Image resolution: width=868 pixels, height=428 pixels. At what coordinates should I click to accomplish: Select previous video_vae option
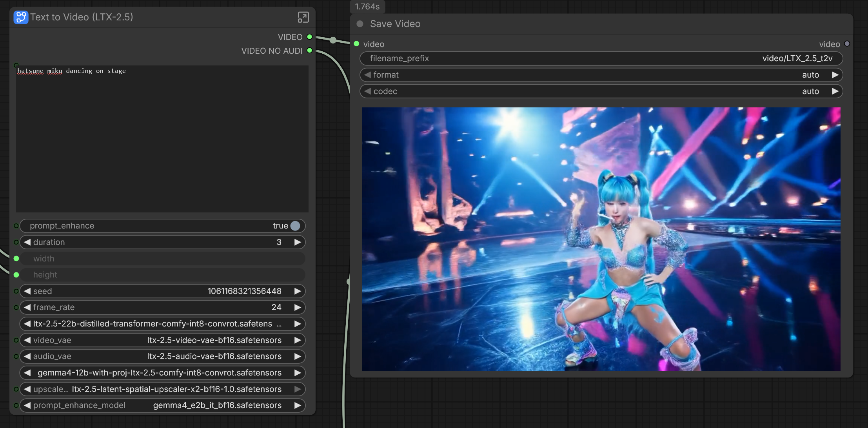[x=27, y=340]
